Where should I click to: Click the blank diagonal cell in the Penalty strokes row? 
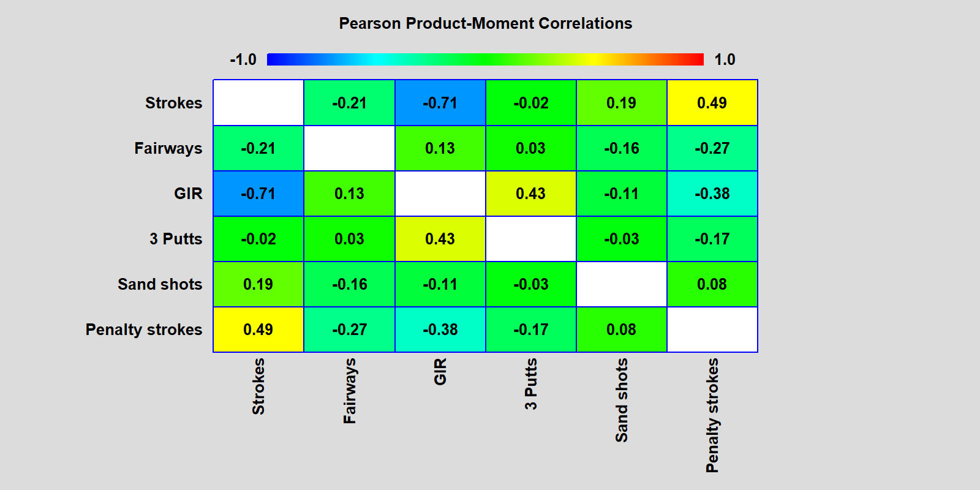712,330
